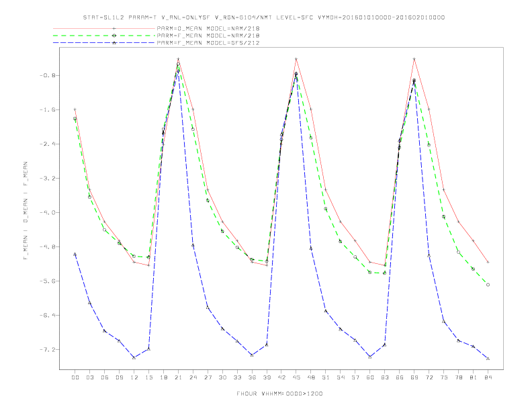Click the vertical y-axis title F_MEAN | O_MEAN | F_MEAN

pos(26,211)
